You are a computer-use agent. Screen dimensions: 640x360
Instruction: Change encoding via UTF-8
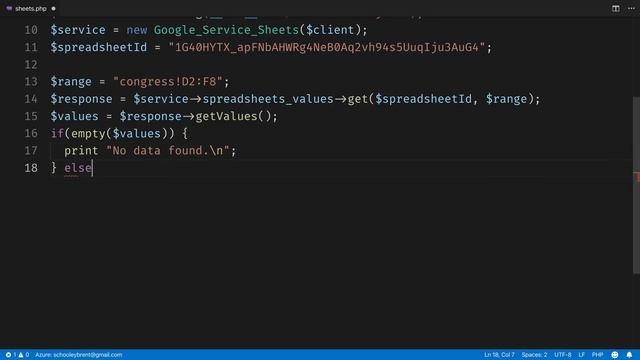pos(563,355)
